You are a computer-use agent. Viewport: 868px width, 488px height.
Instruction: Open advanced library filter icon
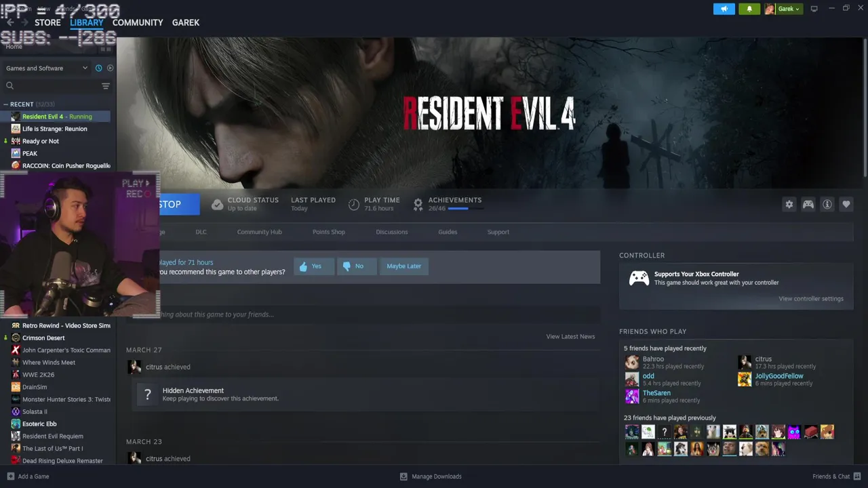(105, 86)
